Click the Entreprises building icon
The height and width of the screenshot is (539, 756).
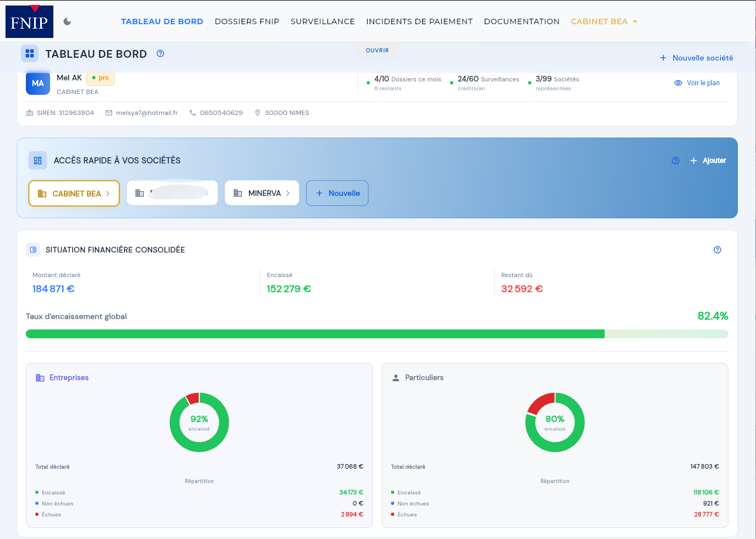click(40, 378)
